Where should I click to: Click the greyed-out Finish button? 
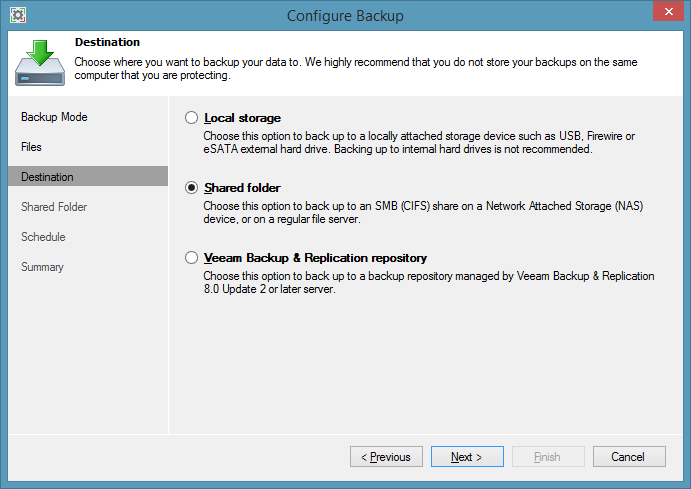point(547,457)
